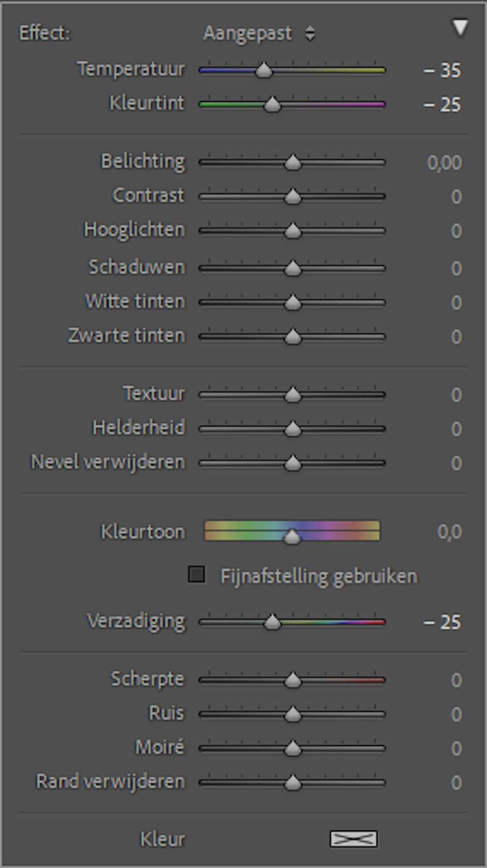Click the Kleurtoon hue bar handle

click(292, 536)
